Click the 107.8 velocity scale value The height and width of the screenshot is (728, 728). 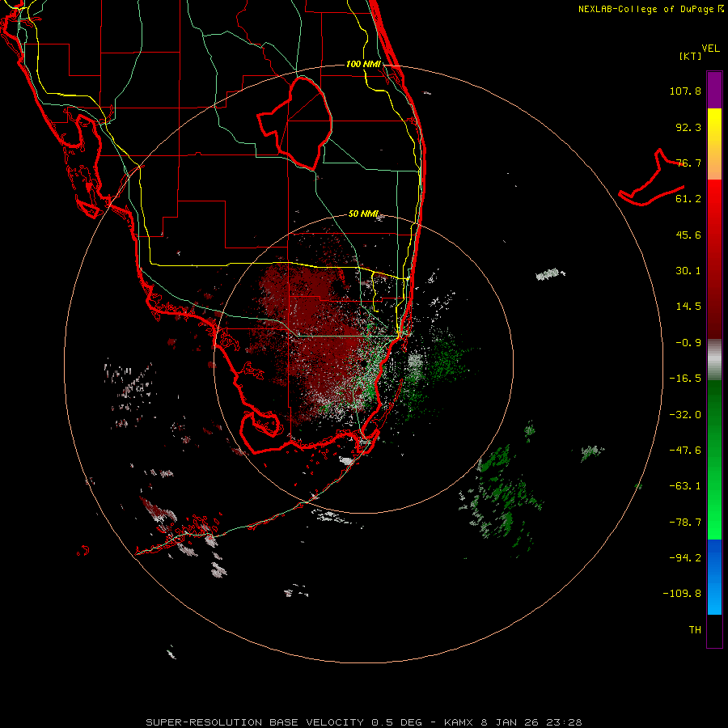click(685, 91)
